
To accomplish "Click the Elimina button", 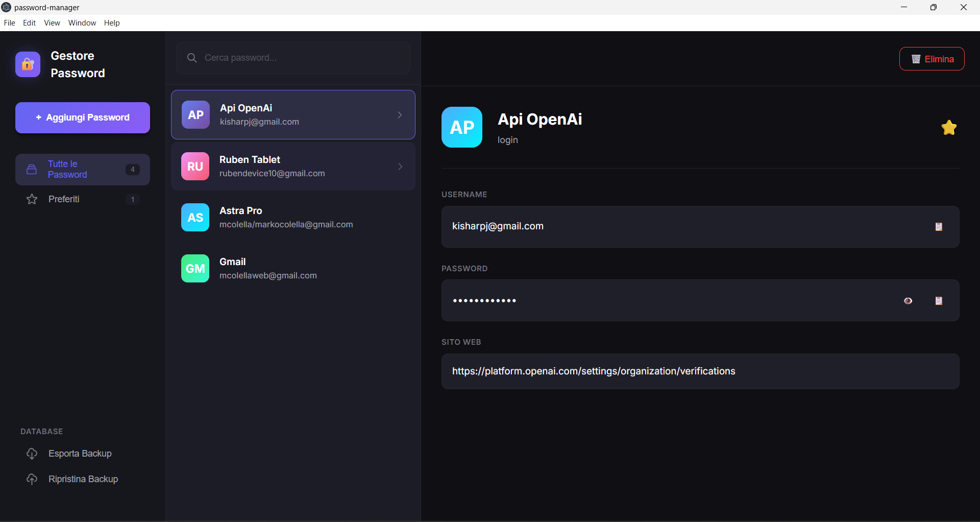I will pyautogui.click(x=932, y=59).
